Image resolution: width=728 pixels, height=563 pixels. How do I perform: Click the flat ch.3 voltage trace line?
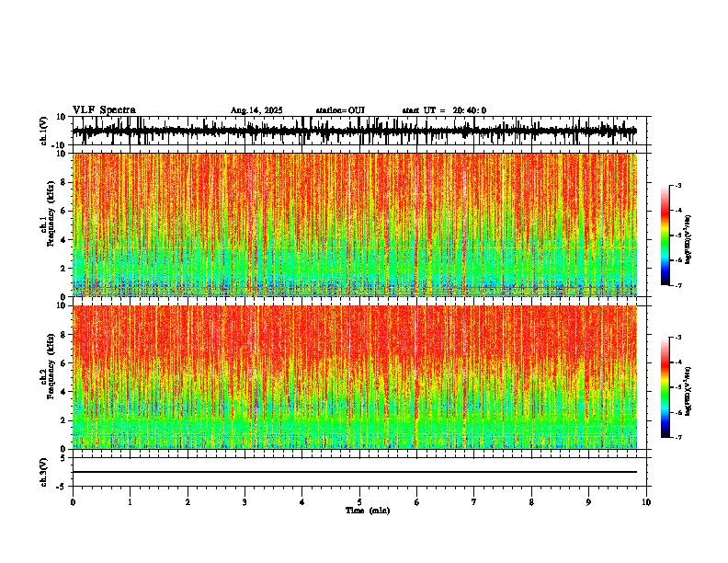pos(355,472)
